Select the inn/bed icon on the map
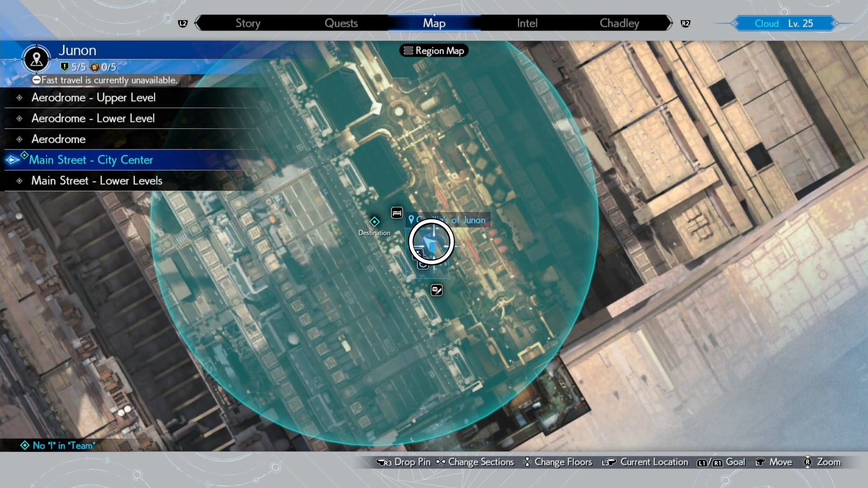This screenshot has height=488, width=868. coord(397,213)
